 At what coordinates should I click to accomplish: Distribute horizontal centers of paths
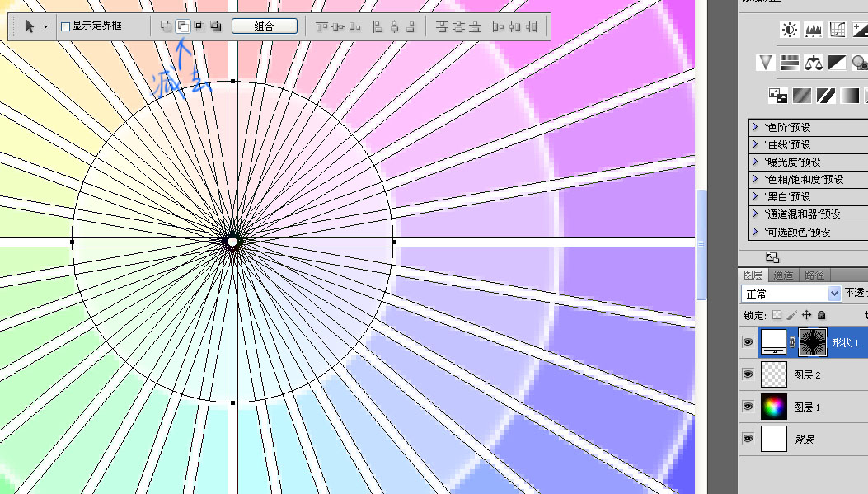[x=515, y=26]
